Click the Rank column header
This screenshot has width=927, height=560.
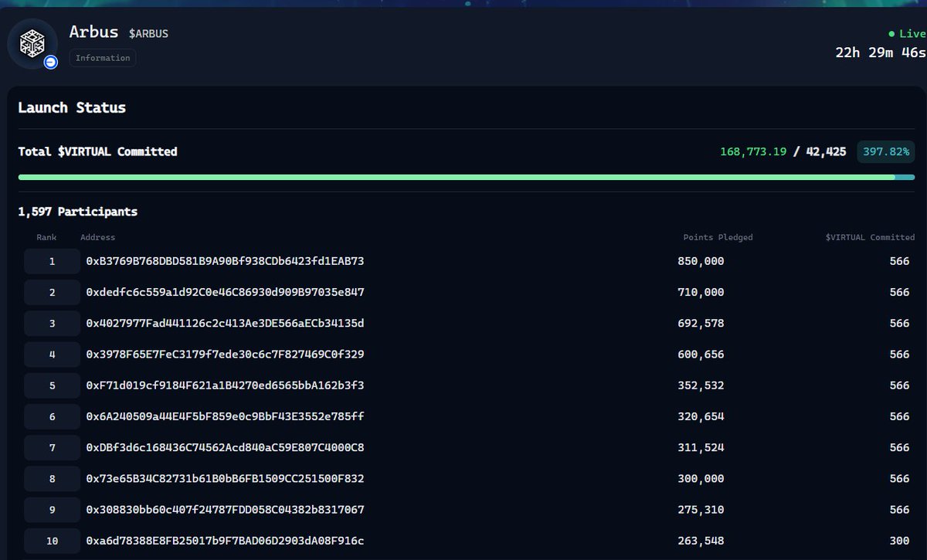(46, 237)
